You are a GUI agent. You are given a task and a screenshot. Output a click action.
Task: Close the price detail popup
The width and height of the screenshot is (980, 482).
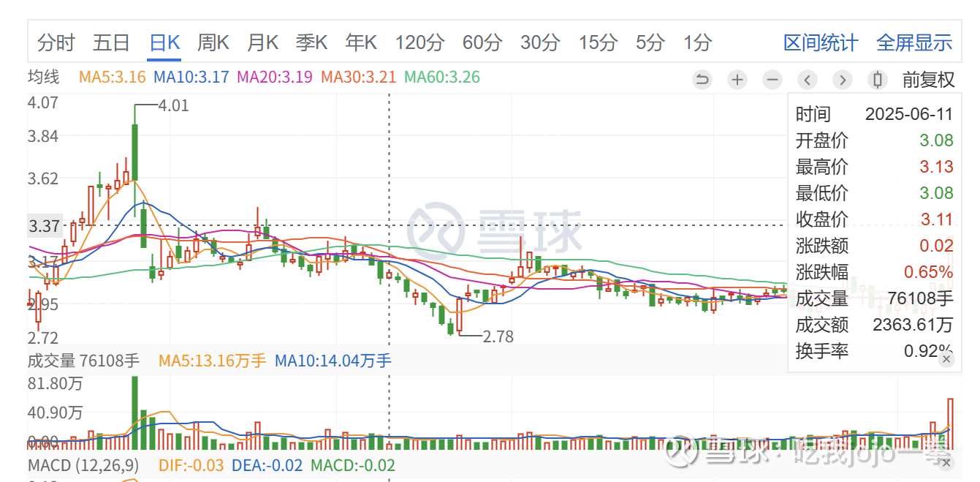[x=946, y=359]
